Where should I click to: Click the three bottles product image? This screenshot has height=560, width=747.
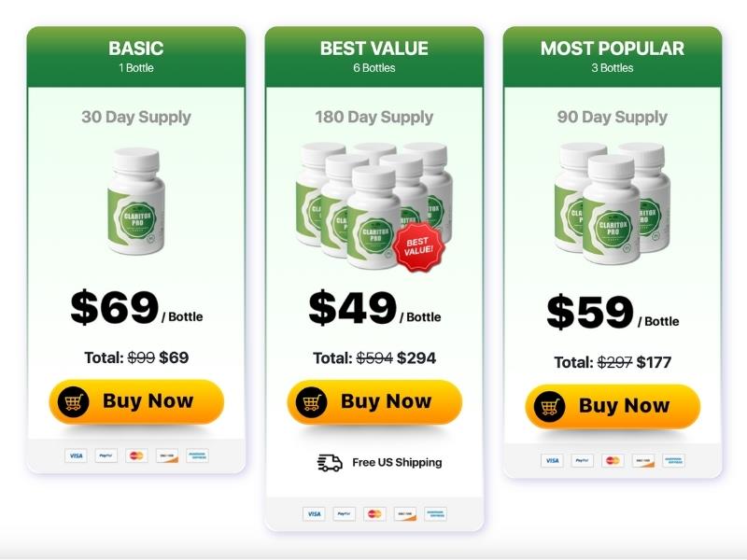point(612,202)
